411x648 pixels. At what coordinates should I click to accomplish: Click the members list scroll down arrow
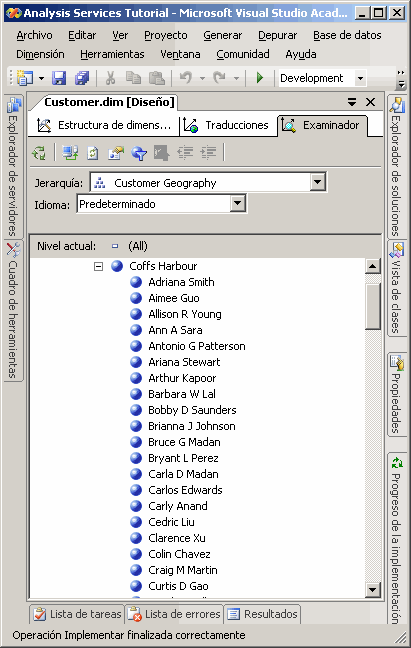(x=373, y=589)
